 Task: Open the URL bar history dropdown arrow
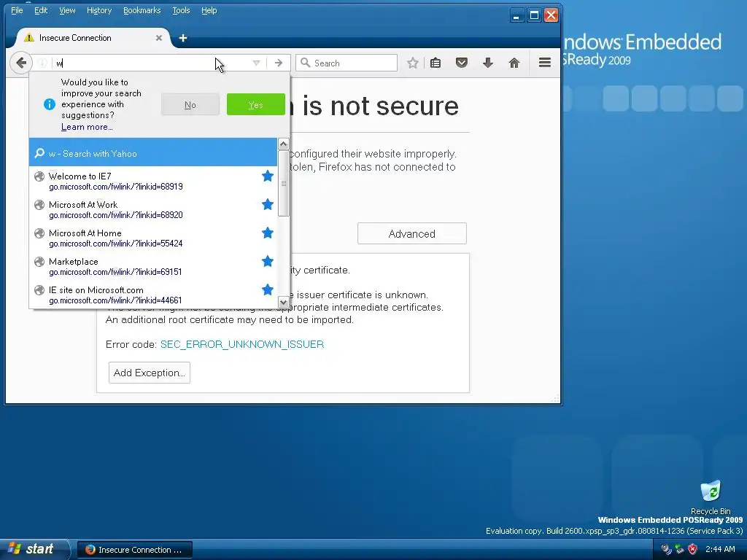tap(256, 63)
